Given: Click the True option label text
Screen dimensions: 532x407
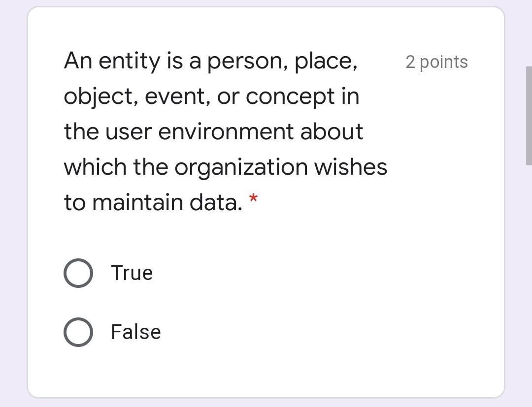Looking at the screenshot, I should click(132, 273).
